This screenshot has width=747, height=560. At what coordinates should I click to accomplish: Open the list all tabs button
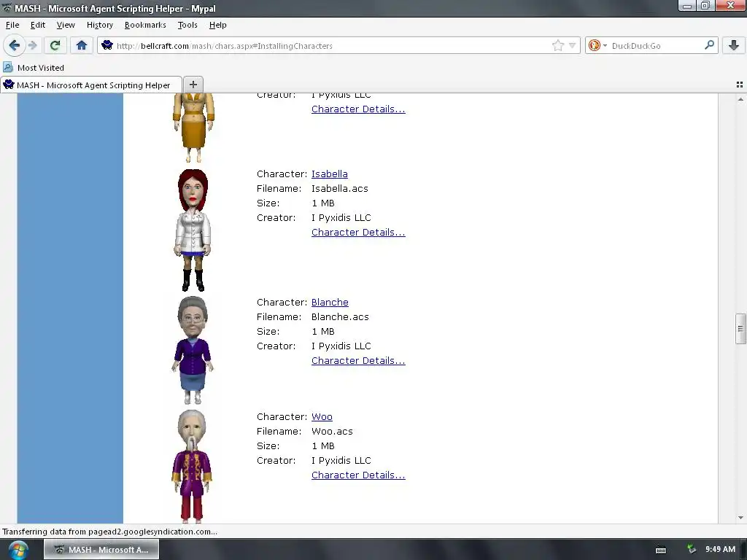click(x=740, y=85)
